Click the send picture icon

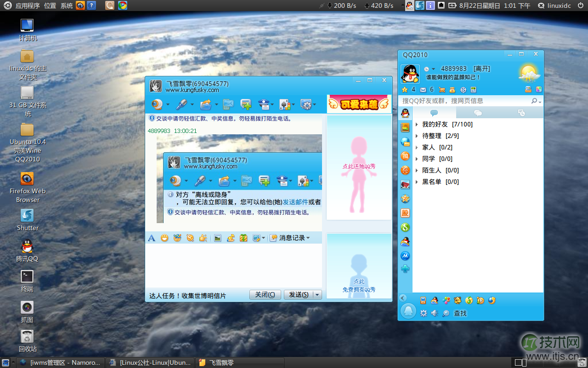pyautogui.click(x=218, y=238)
